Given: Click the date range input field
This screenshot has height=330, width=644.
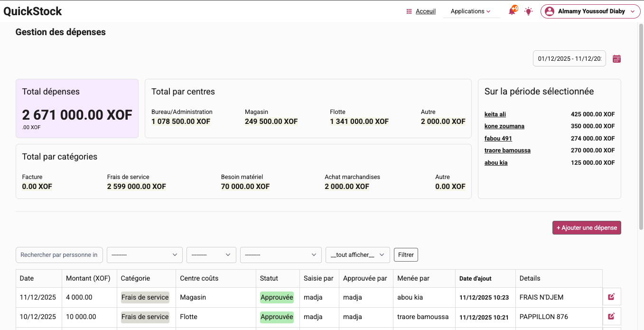Looking at the screenshot, I should [569, 59].
